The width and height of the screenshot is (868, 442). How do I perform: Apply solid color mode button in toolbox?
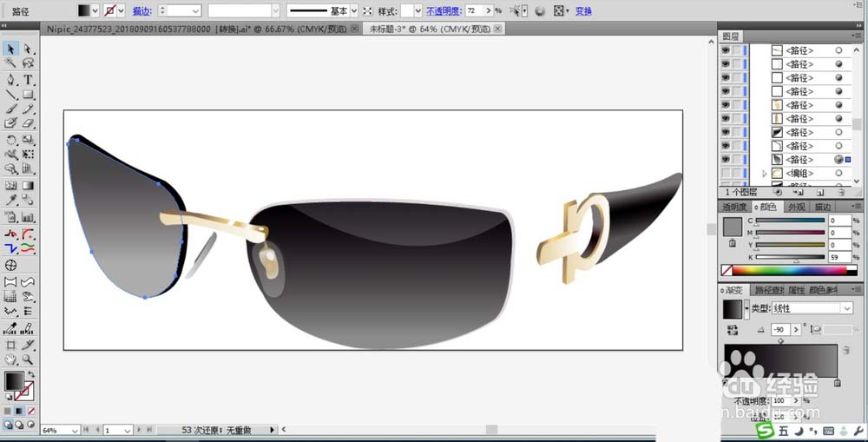click(x=7, y=411)
